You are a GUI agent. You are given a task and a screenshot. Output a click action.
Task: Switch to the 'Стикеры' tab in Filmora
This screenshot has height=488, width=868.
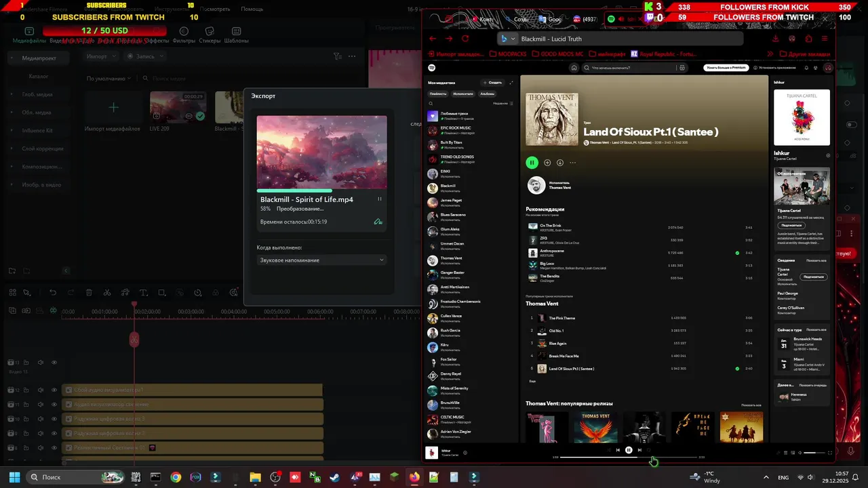pos(210,35)
